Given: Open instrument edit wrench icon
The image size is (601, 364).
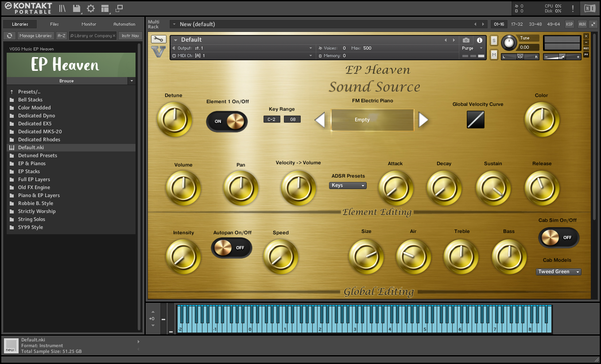Looking at the screenshot, I should pos(158,39).
